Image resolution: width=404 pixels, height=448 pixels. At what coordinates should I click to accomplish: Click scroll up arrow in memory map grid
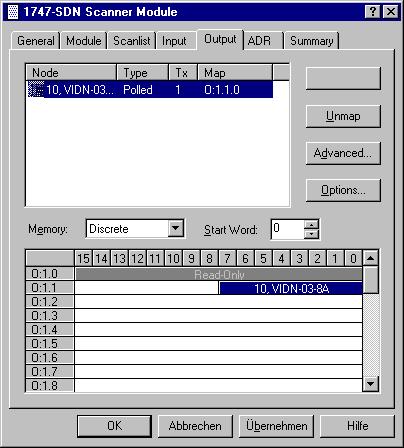tap(370, 258)
